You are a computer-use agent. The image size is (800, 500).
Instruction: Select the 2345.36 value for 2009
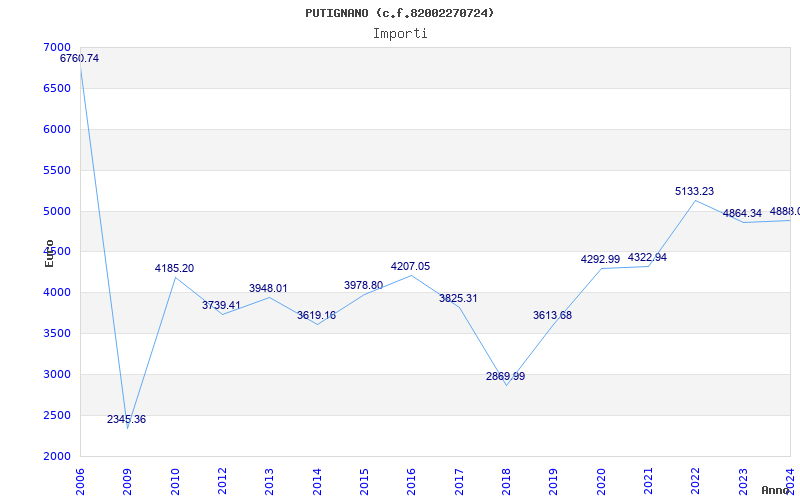tap(127, 420)
